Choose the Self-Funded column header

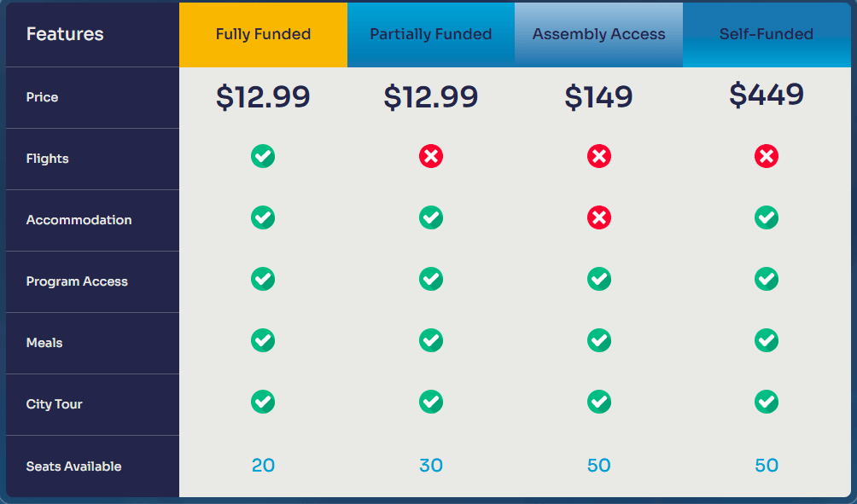click(x=767, y=35)
